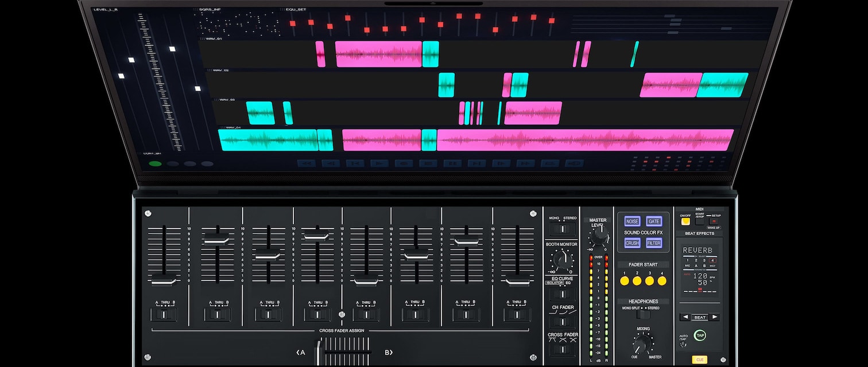The width and height of the screenshot is (868, 367).
Task: Trigger Fader Start button 1
Action: tap(625, 281)
